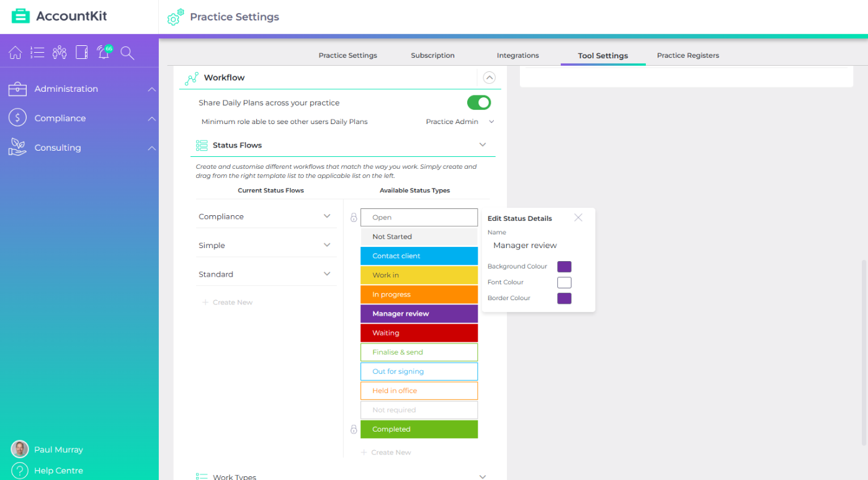This screenshot has width=868, height=480.
Task: Click the lock icon beside Open status
Action: click(354, 218)
